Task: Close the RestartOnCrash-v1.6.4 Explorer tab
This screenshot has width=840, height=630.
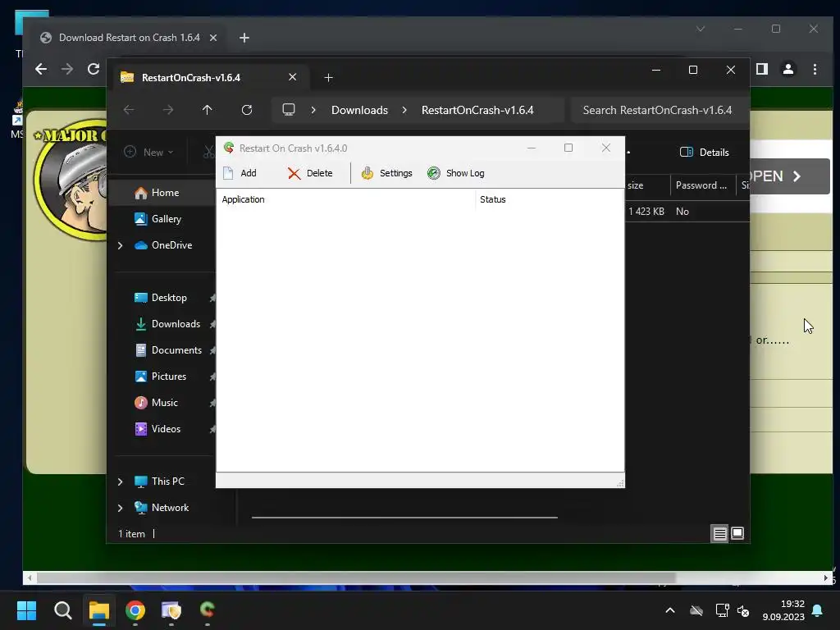Action: click(293, 77)
